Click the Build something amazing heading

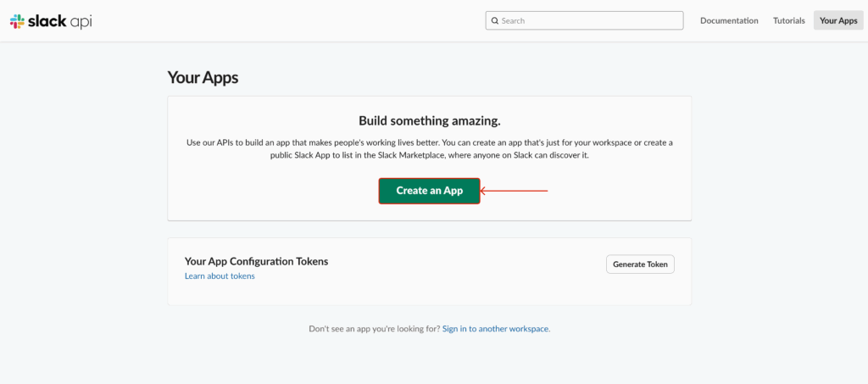click(x=430, y=120)
